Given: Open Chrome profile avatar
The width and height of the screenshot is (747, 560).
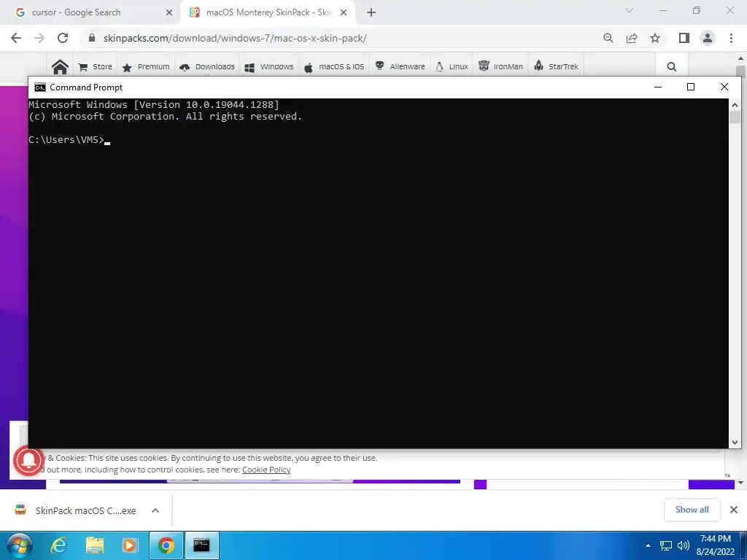Looking at the screenshot, I should pyautogui.click(x=708, y=38).
